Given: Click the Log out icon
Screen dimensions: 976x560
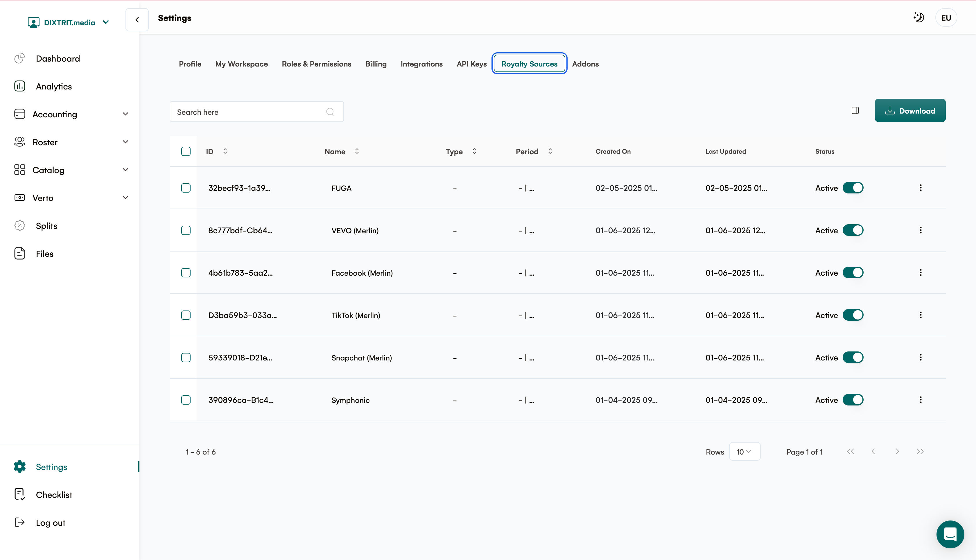Looking at the screenshot, I should coord(20,522).
